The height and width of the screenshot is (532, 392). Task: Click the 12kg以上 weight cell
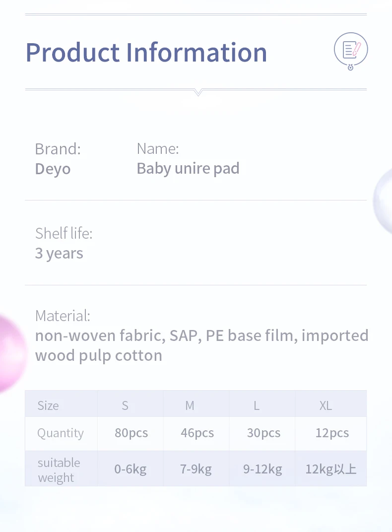(x=331, y=469)
